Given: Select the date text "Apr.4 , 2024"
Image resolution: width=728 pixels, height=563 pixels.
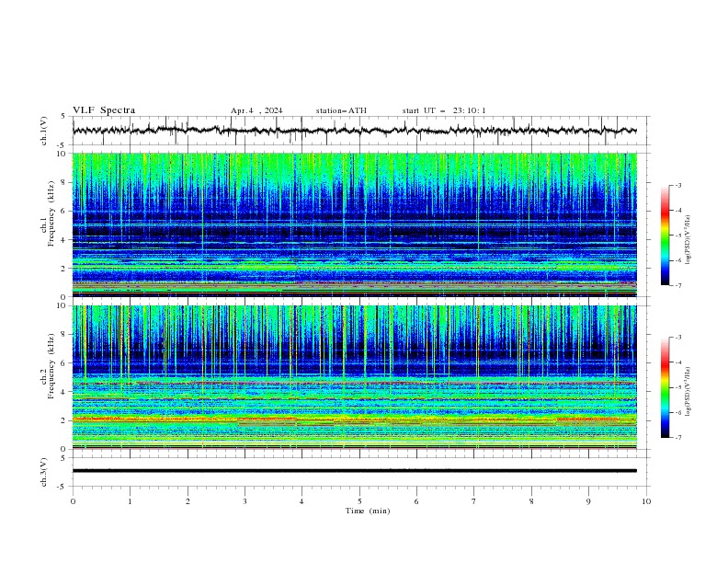Looking at the screenshot, I should (x=256, y=110).
